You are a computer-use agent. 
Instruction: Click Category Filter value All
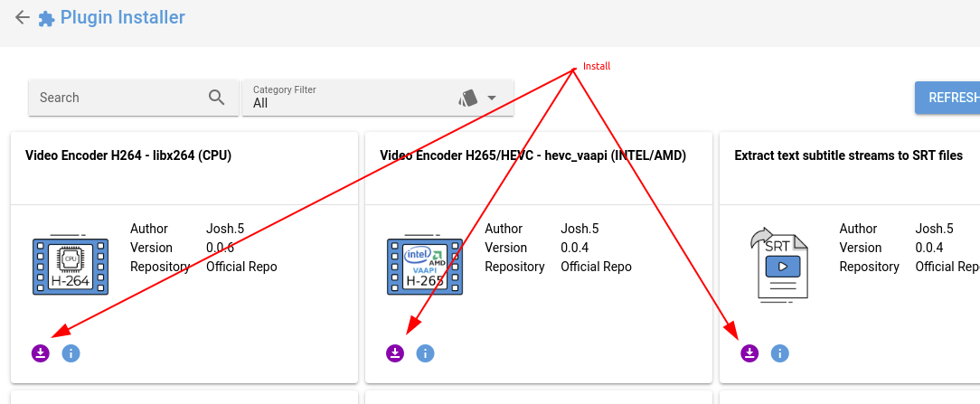[260, 104]
